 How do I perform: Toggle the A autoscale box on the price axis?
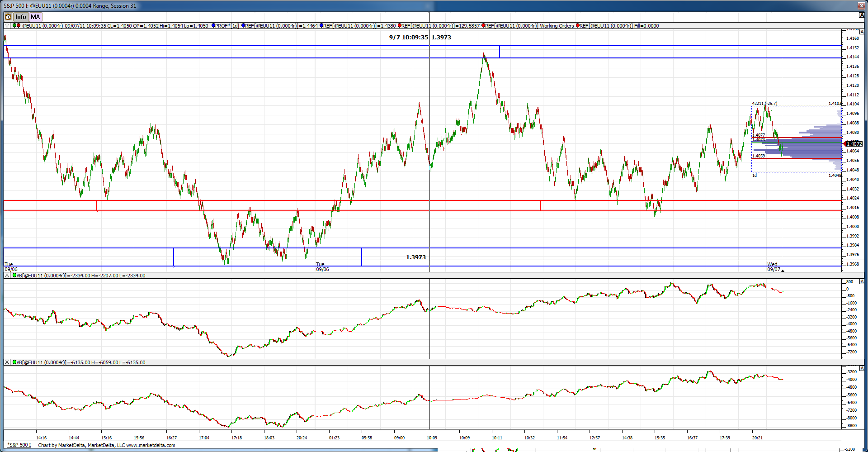[x=862, y=32]
